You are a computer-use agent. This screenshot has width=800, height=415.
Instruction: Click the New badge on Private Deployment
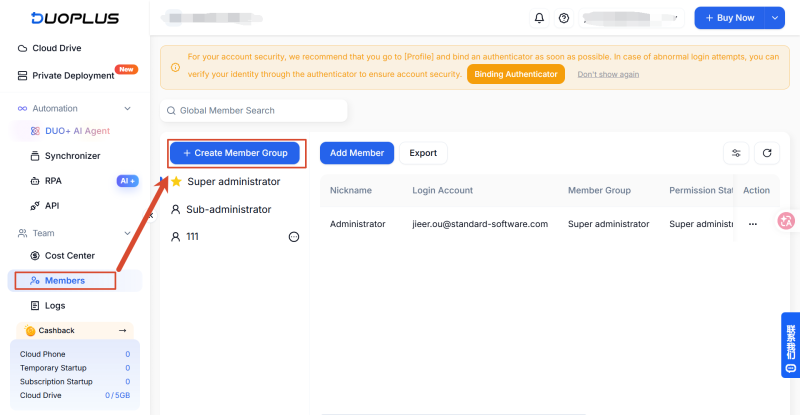click(126, 69)
